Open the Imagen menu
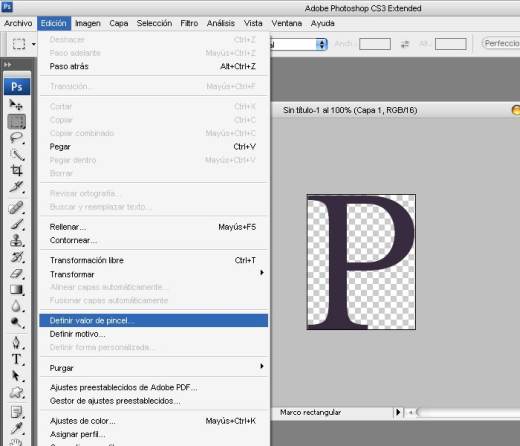Image resolution: width=520 pixels, height=446 pixels. tap(88, 23)
